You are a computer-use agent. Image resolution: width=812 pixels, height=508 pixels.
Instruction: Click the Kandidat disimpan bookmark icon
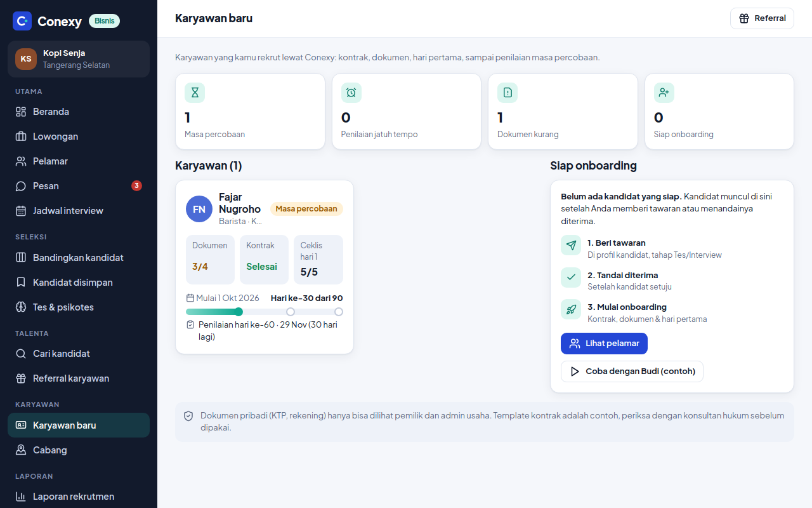tap(21, 283)
